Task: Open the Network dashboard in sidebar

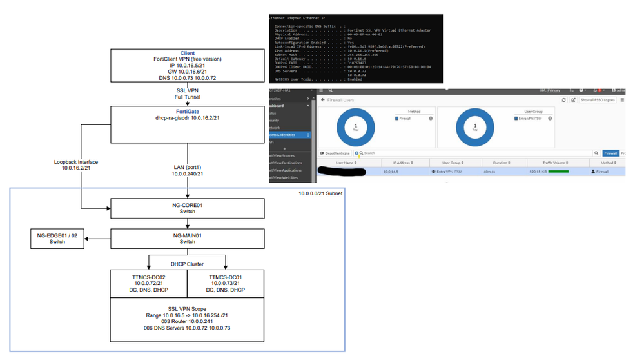Action: click(x=289, y=128)
